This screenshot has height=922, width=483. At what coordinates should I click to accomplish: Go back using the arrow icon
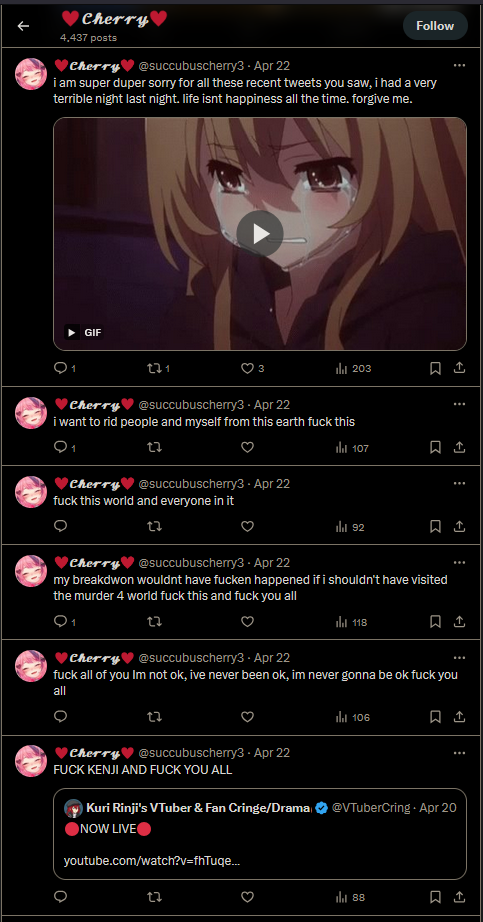[x=23, y=26]
